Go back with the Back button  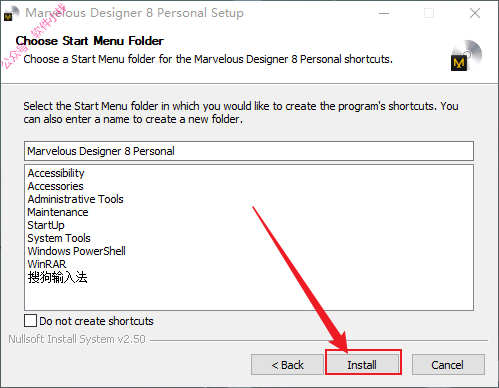tap(287, 365)
